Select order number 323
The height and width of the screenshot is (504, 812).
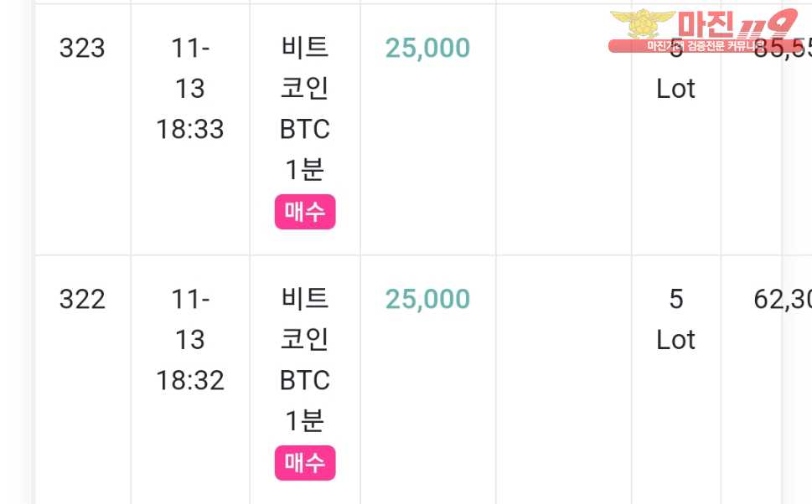click(x=82, y=48)
